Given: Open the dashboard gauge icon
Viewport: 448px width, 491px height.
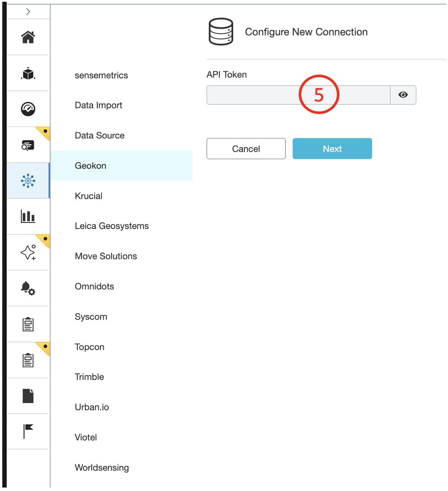Looking at the screenshot, I should (28, 109).
